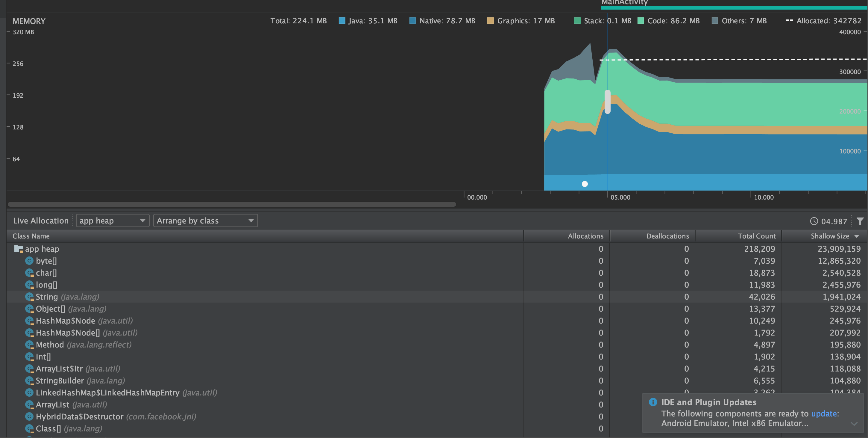This screenshot has height=438, width=868.
Task: Click the Live Allocation label
Action: point(41,220)
